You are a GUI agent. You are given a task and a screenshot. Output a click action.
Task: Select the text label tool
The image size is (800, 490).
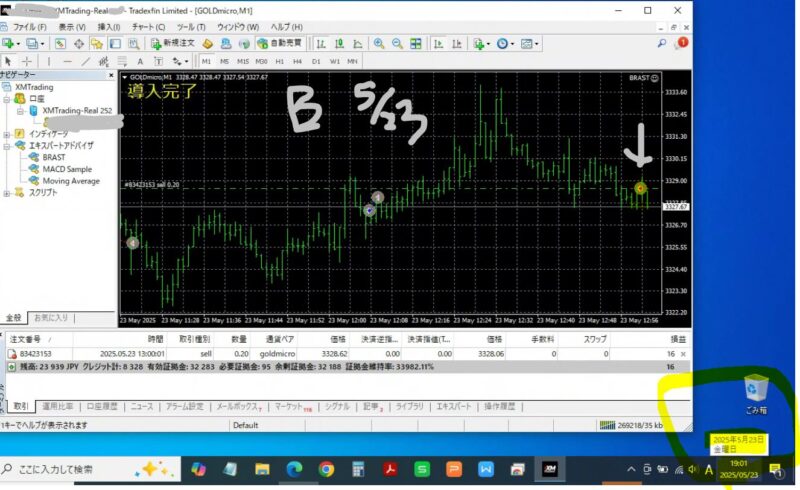[x=158, y=61]
